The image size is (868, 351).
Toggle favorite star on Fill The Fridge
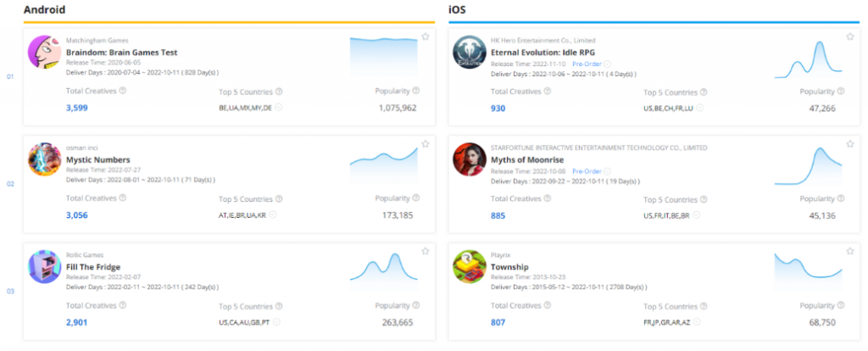(x=426, y=251)
